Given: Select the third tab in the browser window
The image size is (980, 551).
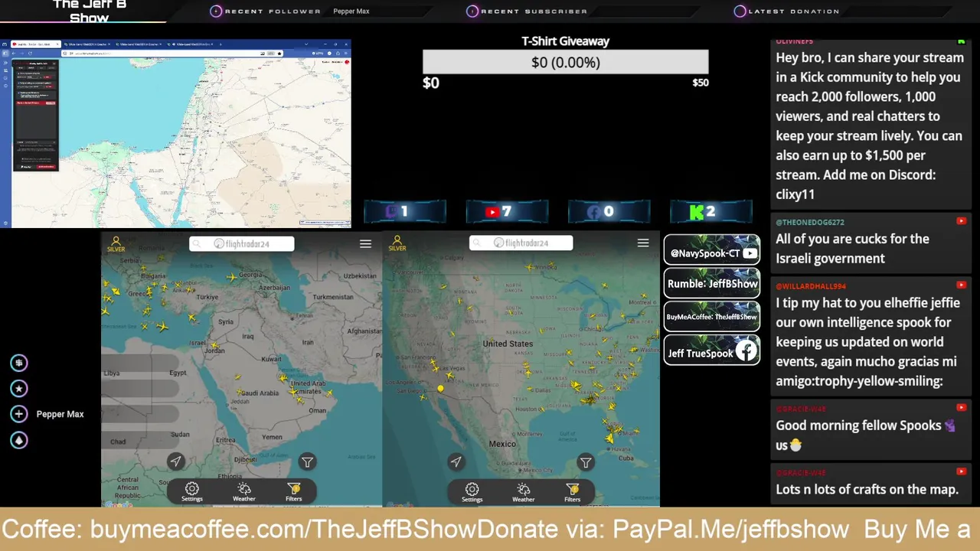Looking at the screenshot, I should (139, 44).
